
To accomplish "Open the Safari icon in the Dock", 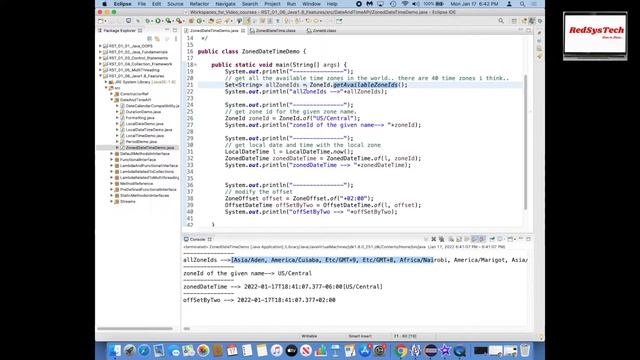I will pyautogui.click(x=144, y=350).
